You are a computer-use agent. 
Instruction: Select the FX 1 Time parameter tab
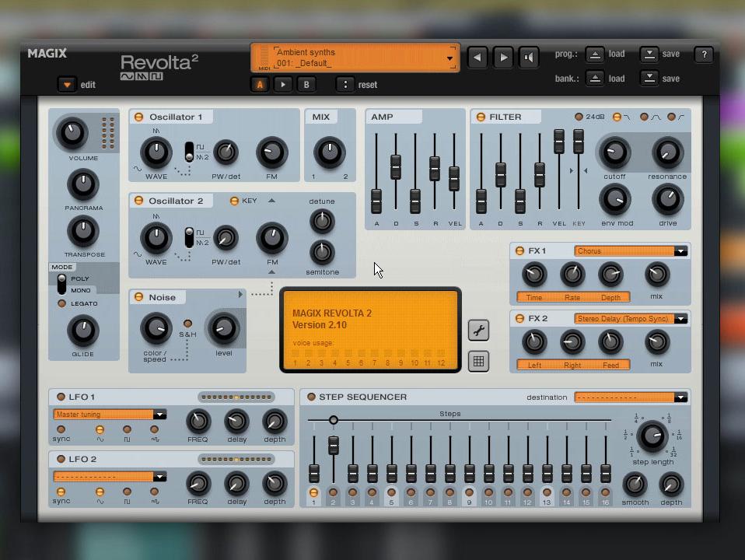click(x=534, y=298)
